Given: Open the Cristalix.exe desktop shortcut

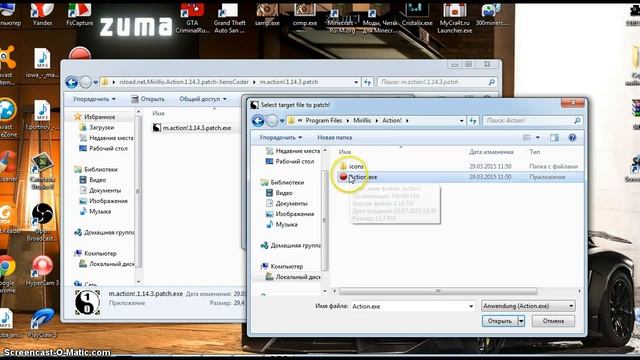Looking at the screenshot, I should (x=417, y=14).
